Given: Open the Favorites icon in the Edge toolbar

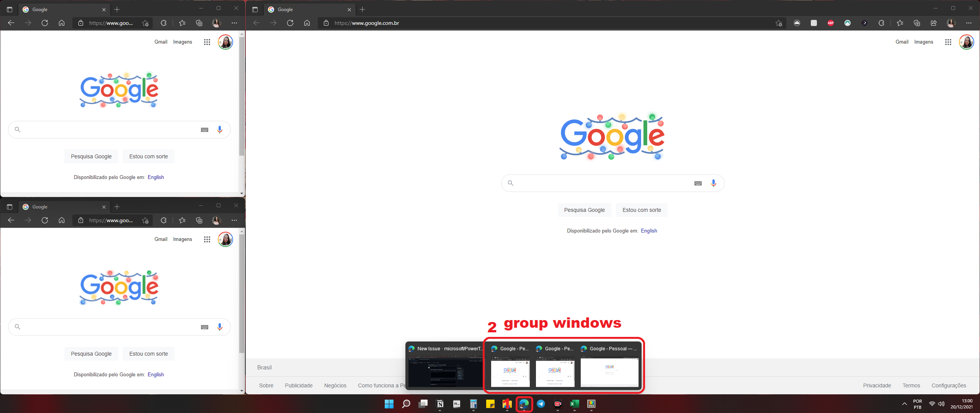Looking at the screenshot, I should click(x=900, y=23).
